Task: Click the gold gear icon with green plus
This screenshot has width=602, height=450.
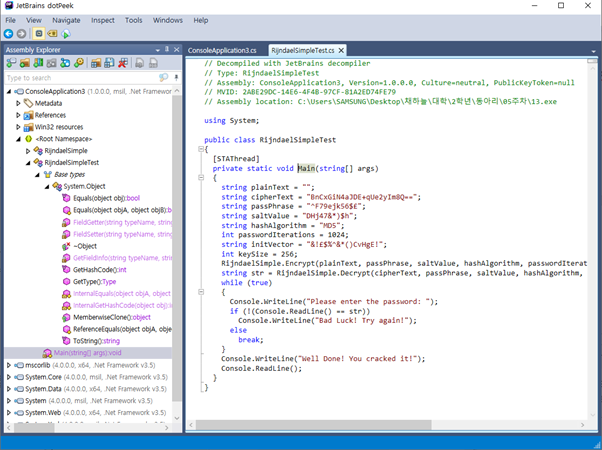Action: click(x=79, y=63)
